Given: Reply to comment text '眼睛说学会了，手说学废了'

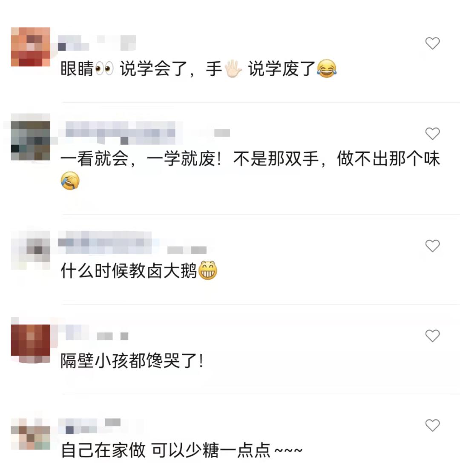Looking at the screenshot, I should click(x=199, y=69).
